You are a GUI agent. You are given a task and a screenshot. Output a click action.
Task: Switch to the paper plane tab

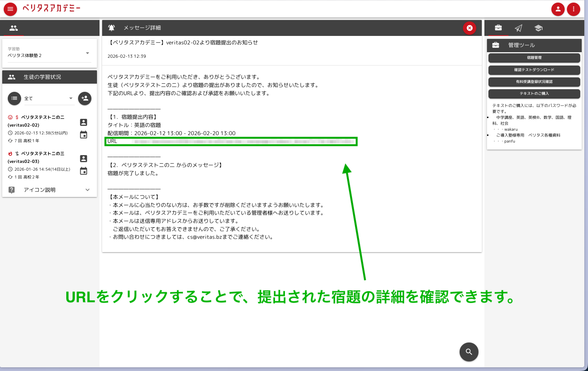pyautogui.click(x=518, y=28)
